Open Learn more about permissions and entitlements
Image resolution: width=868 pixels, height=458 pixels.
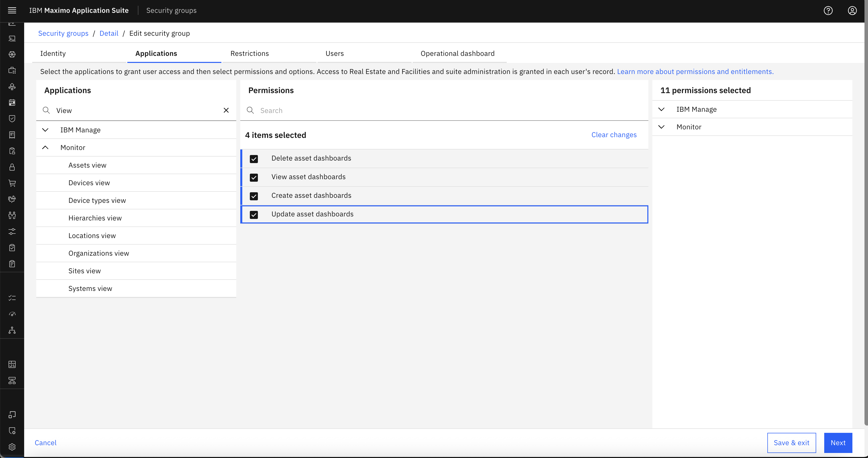coord(695,71)
